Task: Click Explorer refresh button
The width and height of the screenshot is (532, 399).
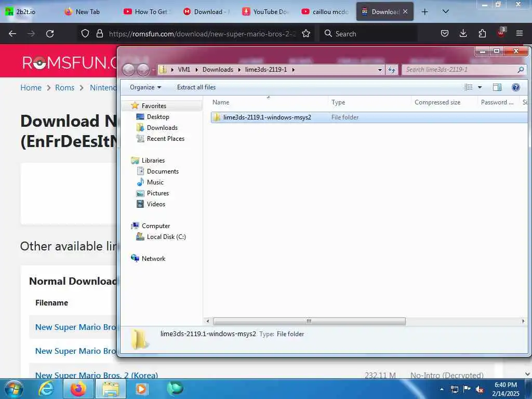Action: [x=392, y=70]
